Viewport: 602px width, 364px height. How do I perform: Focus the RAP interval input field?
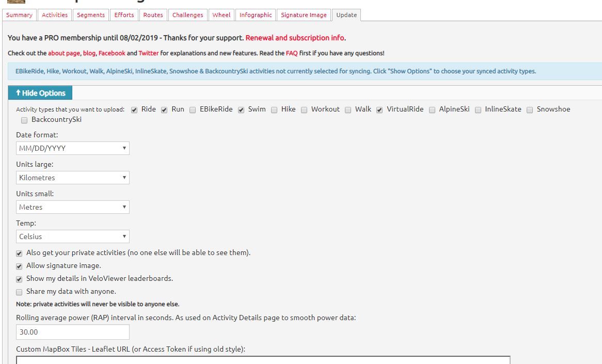point(73,332)
